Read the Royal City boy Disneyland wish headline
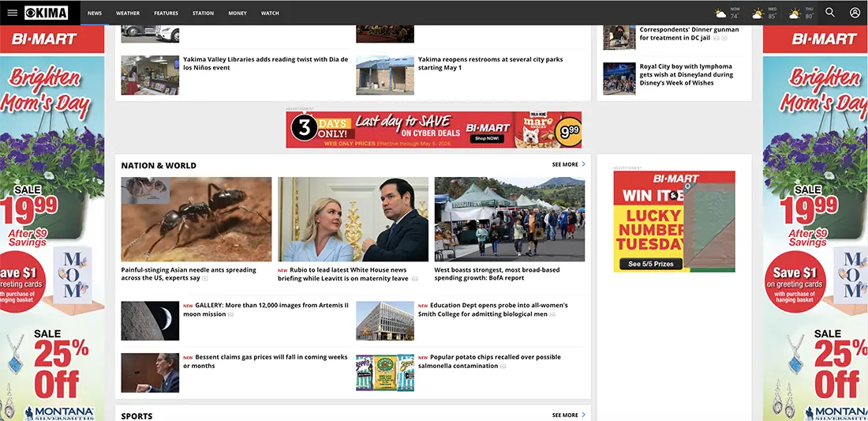 click(687, 74)
